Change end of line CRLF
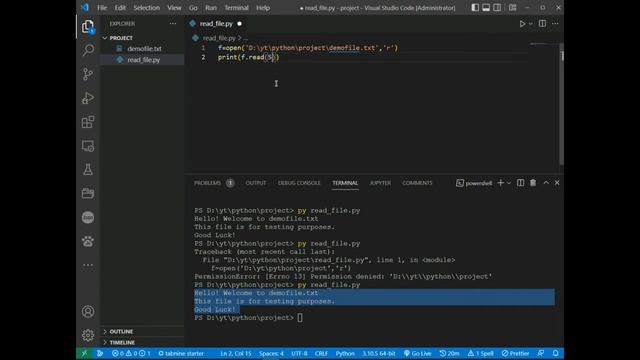Viewport: 640px width, 360px height. tap(321, 353)
